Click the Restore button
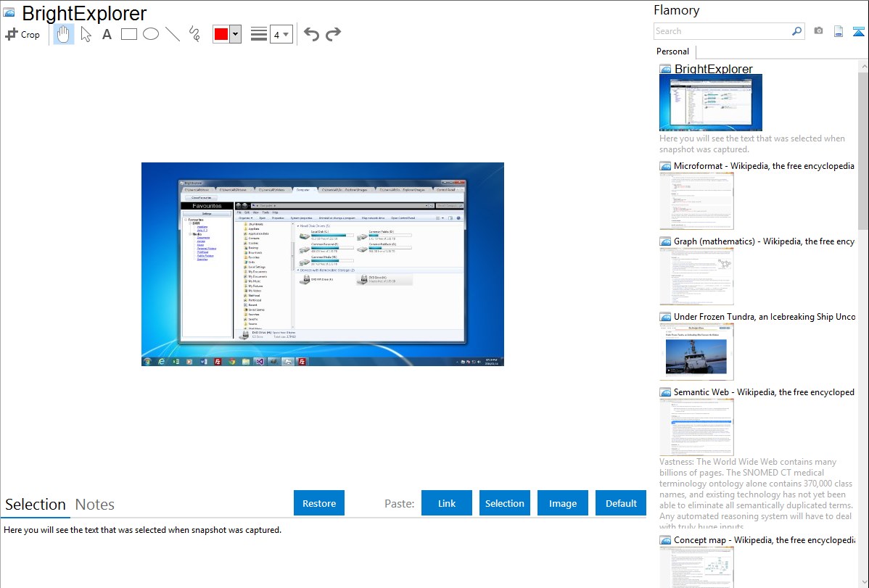The width and height of the screenshot is (869, 588). click(x=319, y=503)
